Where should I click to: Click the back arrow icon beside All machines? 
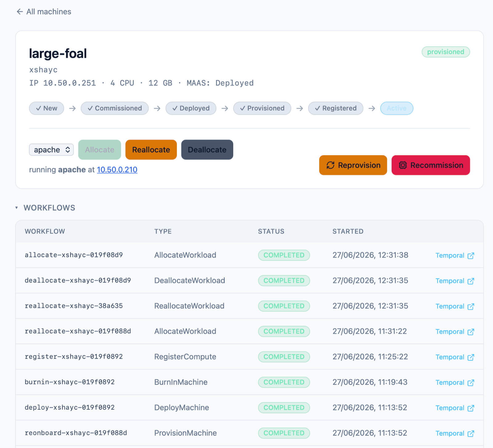pyautogui.click(x=20, y=12)
